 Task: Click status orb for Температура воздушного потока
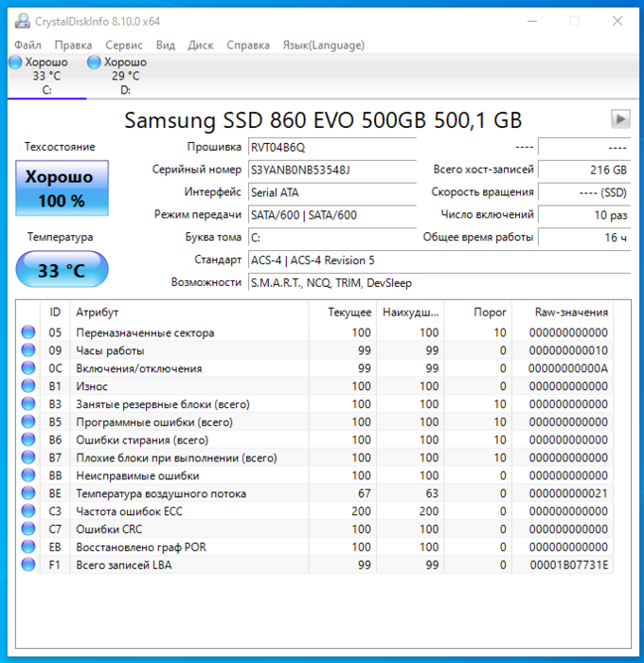pyautogui.click(x=28, y=493)
